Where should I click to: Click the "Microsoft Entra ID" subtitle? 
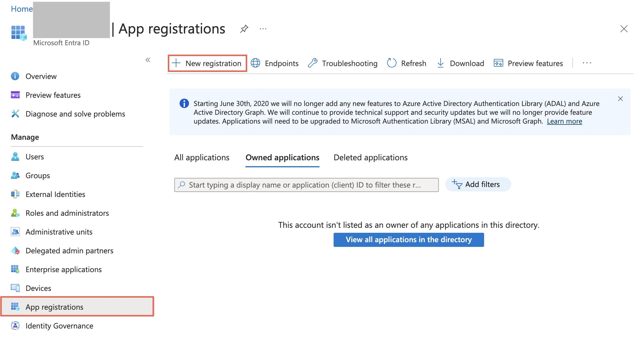click(61, 43)
